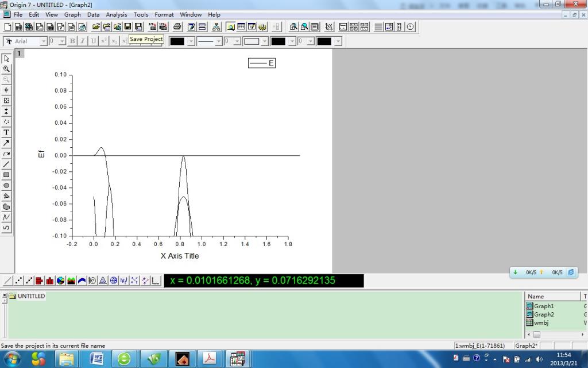Open the Tools menu
This screenshot has width=588, height=368.
(x=141, y=14)
